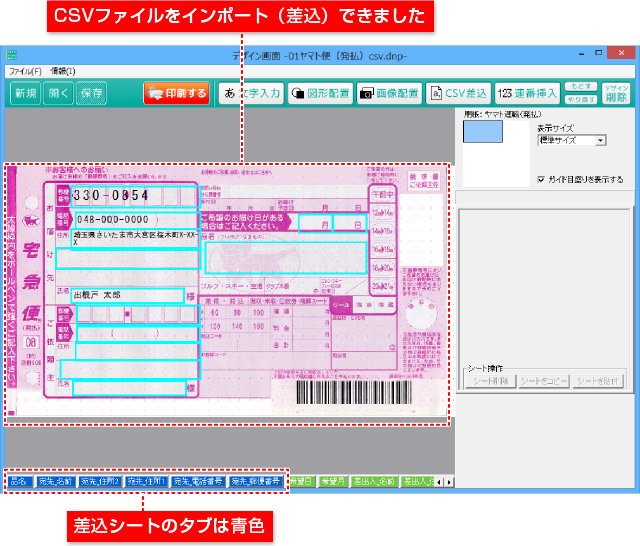The image size is (640, 546).
Task: Select the sender name field at bottom
Action: pyautogui.click(x=129, y=388)
